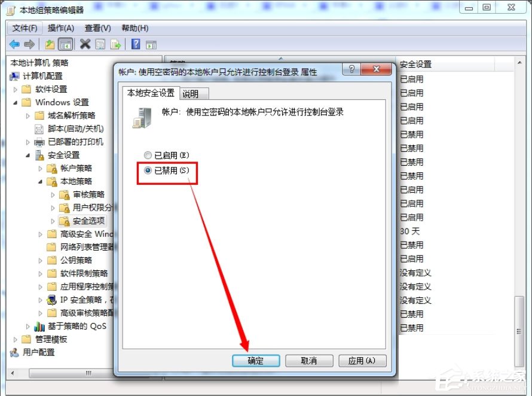Image resolution: width=532 pixels, height=396 pixels.
Task: Switch to the 说明 tab
Action: click(x=192, y=93)
